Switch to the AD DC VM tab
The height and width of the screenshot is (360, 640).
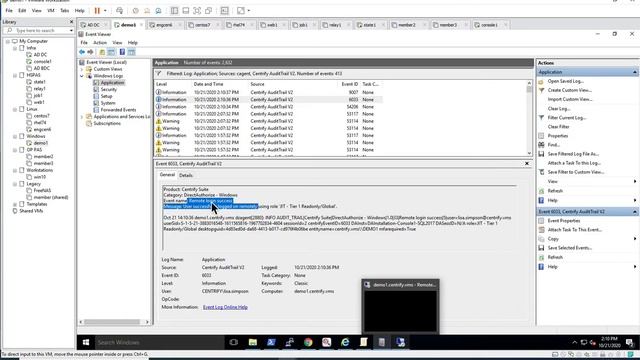[x=93, y=25]
